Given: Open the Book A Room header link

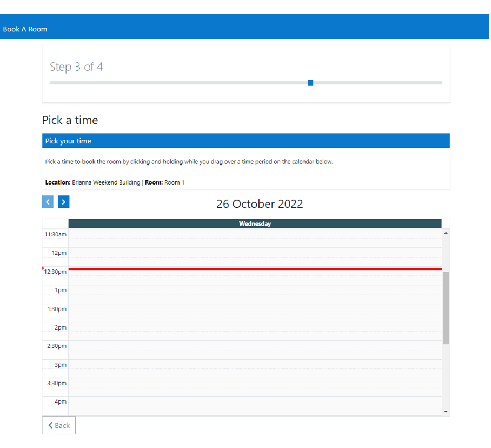Looking at the screenshot, I should tap(25, 29).
